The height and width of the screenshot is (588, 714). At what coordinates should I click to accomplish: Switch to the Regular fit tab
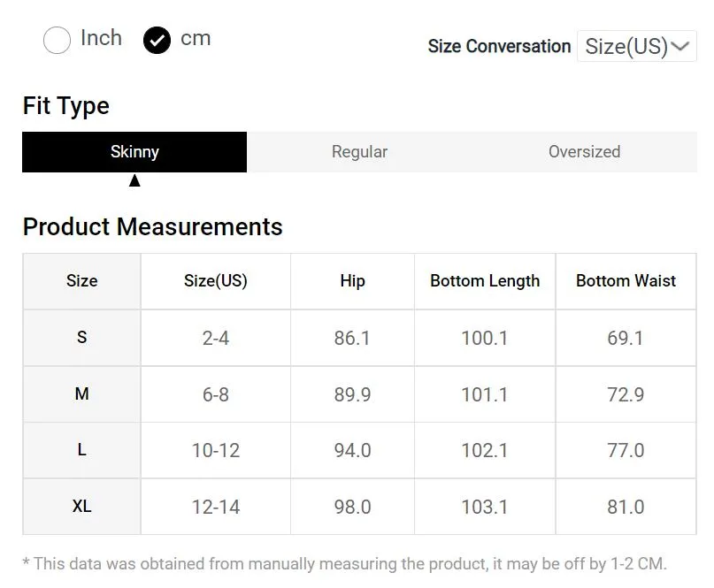coord(359,152)
